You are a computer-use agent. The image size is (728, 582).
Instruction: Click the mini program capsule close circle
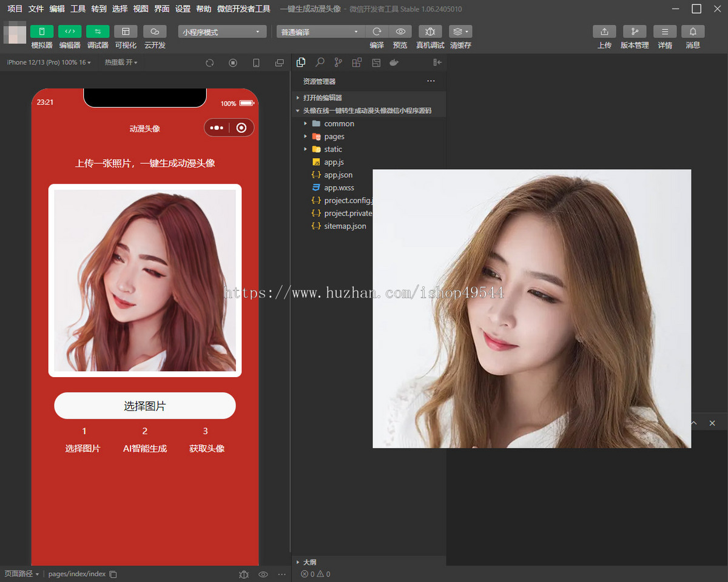pos(241,127)
